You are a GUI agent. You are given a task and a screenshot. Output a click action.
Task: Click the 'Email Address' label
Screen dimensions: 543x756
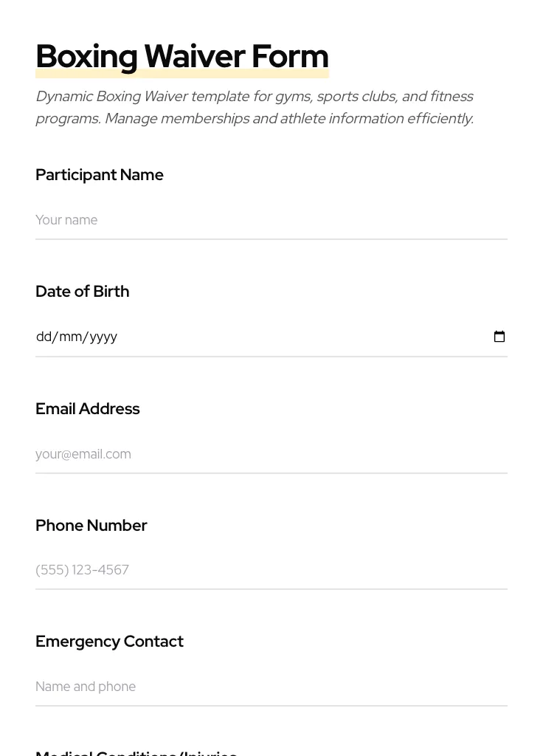(87, 409)
